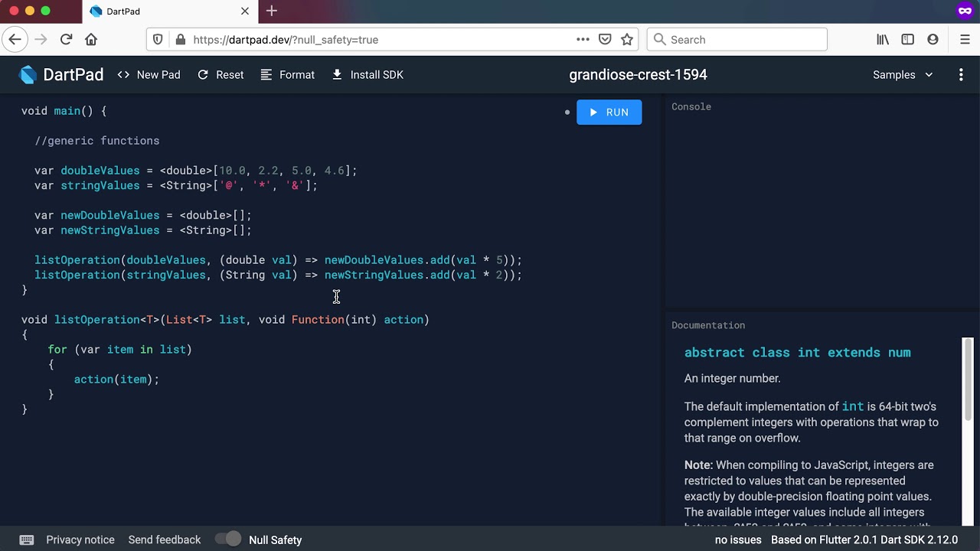This screenshot has height=551, width=980.
Task: Click the Format lines icon
Action: tap(266, 74)
